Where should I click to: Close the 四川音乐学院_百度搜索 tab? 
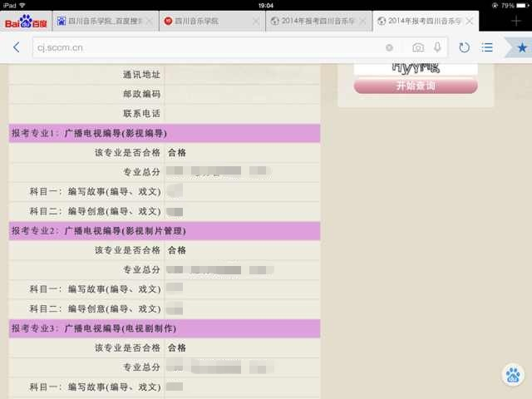[149, 22]
